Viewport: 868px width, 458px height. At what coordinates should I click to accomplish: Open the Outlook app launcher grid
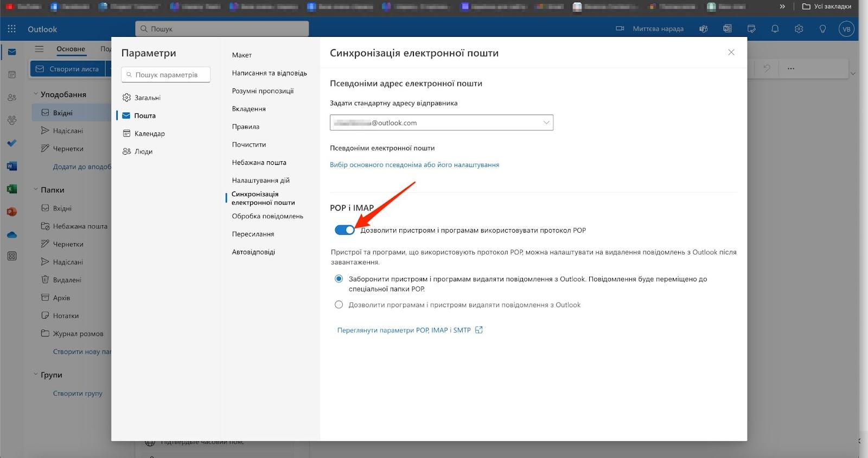click(12, 29)
